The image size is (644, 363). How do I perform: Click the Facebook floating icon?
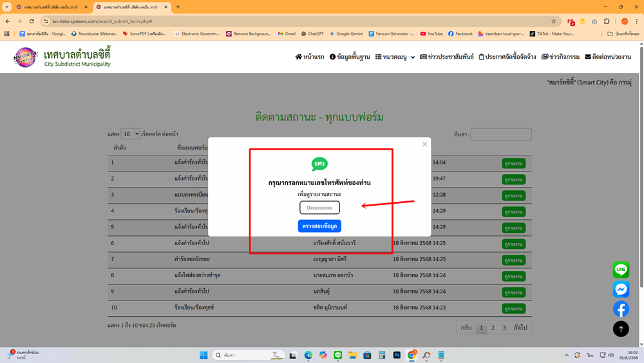coord(621,309)
